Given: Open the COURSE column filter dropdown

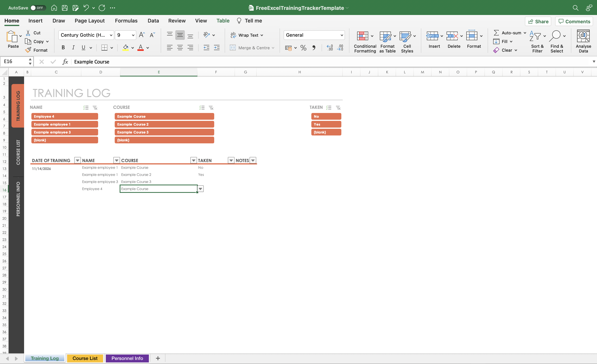Looking at the screenshot, I should [193, 160].
